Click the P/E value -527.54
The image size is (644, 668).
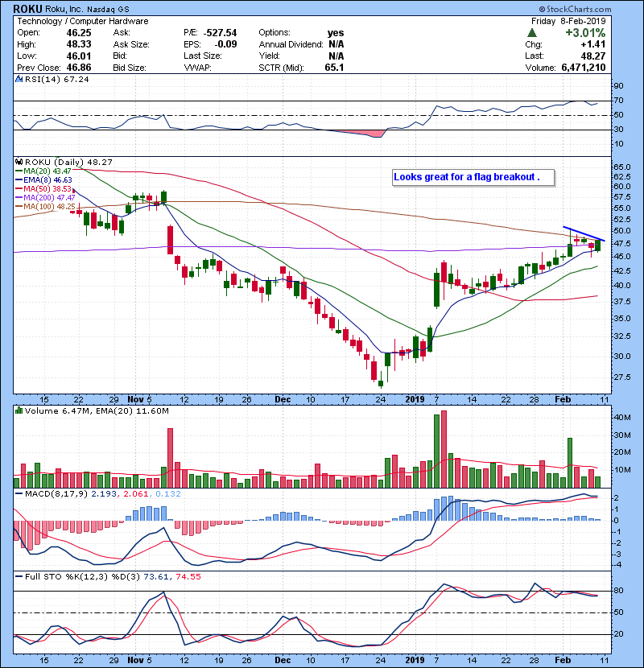[x=220, y=32]
